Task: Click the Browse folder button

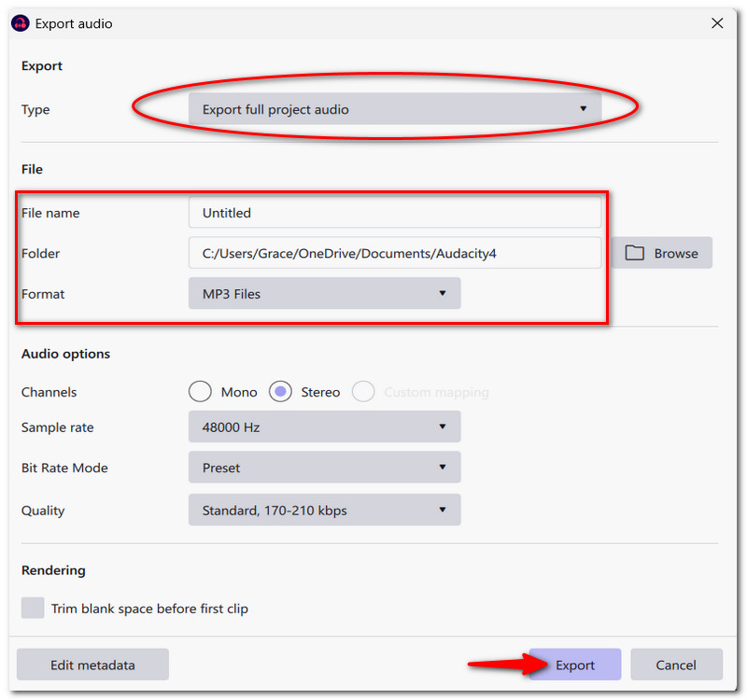Action: click(662, 253)
